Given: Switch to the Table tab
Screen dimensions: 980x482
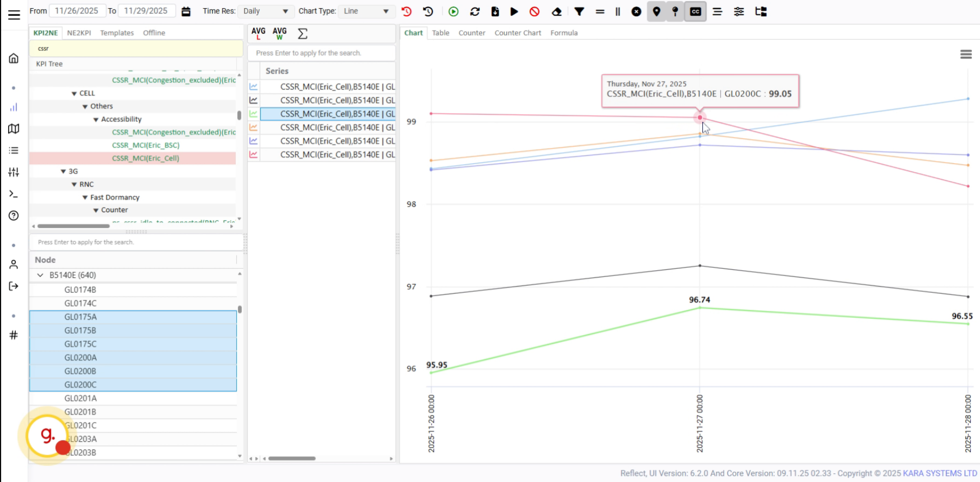Looking at the screenshot, I should 440,33.
